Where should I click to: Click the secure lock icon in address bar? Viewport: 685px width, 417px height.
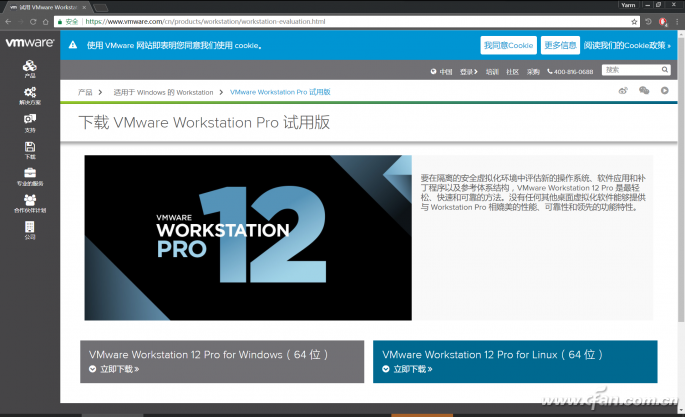pyautogui.click(x=60, y=22)
